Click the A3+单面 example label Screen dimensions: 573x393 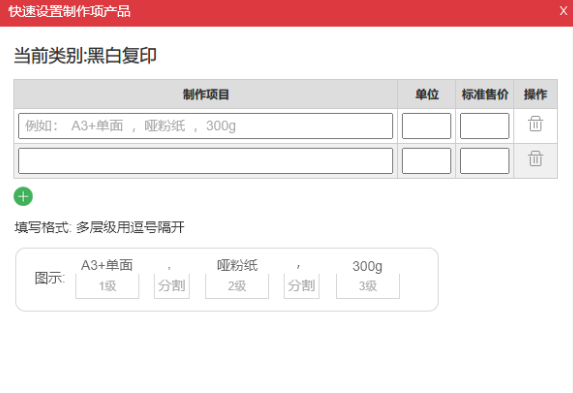coord(107,265)
